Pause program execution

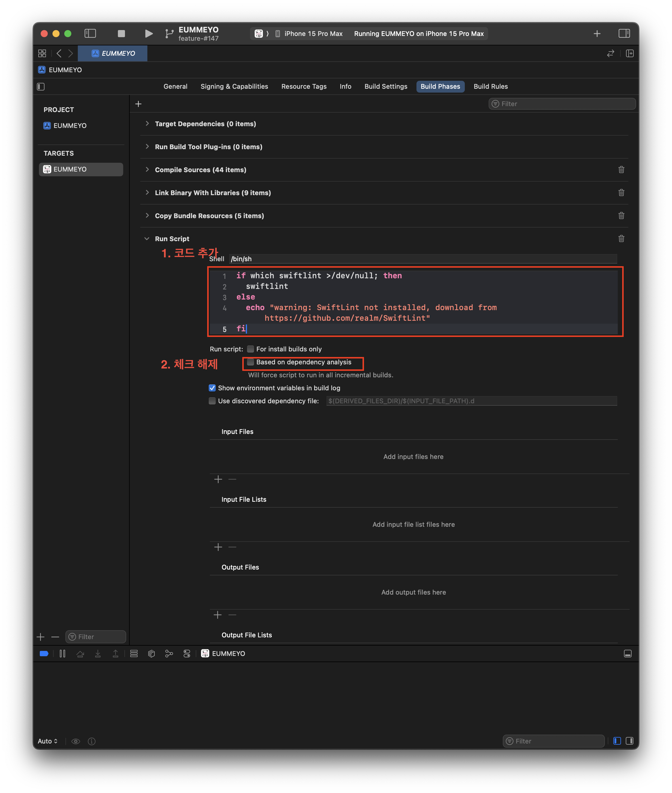(x=62, y=653)
